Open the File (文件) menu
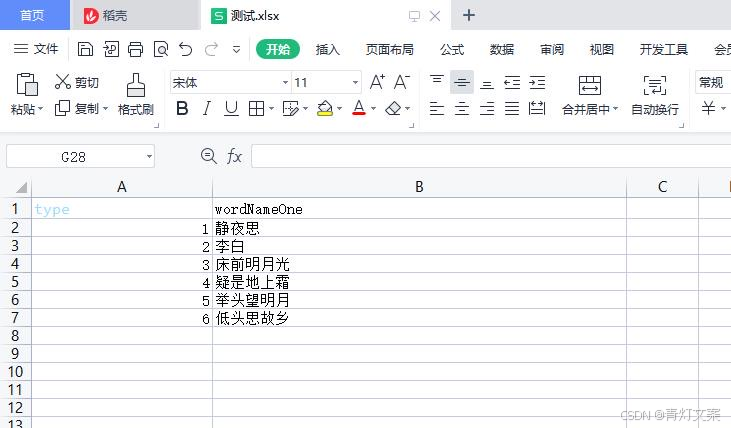The image size is (731, 428). (x=36, y=48)
